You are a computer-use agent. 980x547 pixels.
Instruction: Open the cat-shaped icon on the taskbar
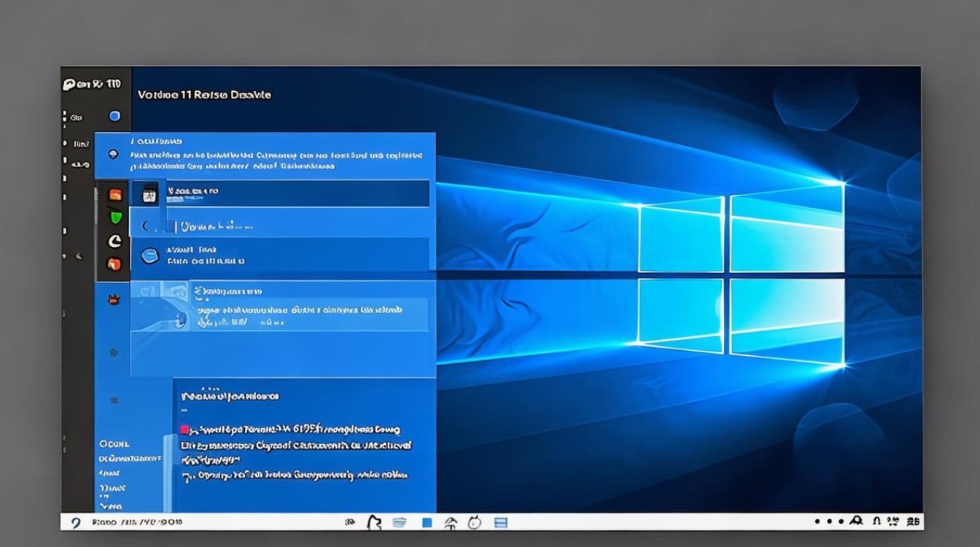[x=374, y=522]
